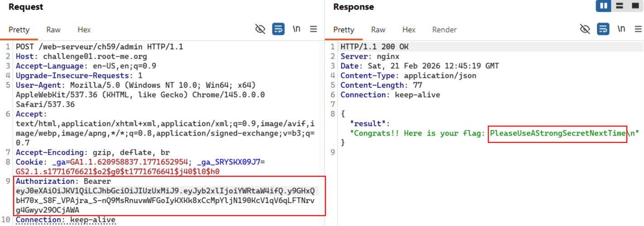This screenshot has width=644, height=226.
Task: Click the eye-slash icon in the Request panel
Action: tap(260, 29)
